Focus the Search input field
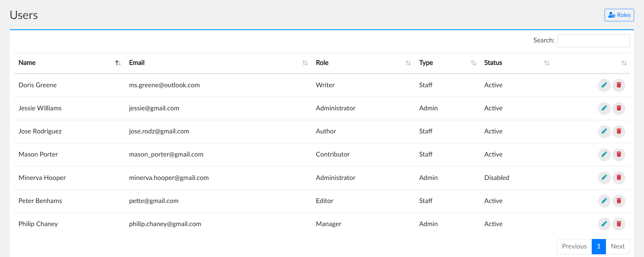 tap(593, 41)
